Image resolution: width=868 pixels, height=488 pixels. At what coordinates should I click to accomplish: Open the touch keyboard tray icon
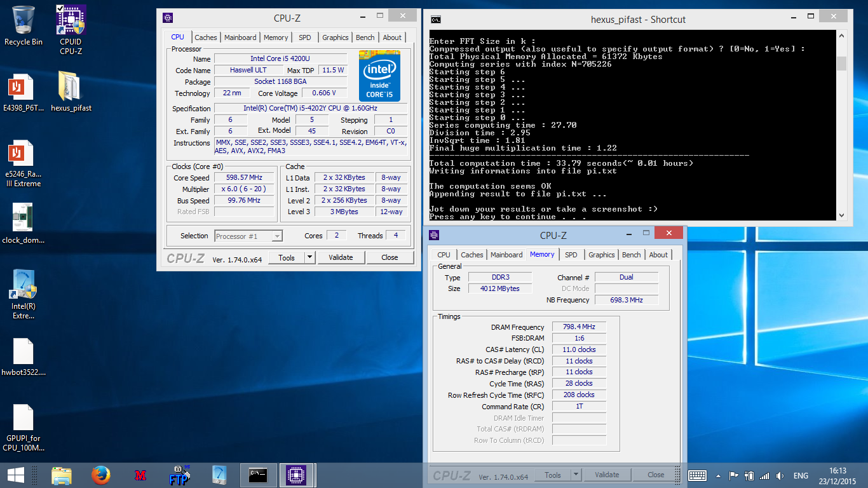pos(697,475)
